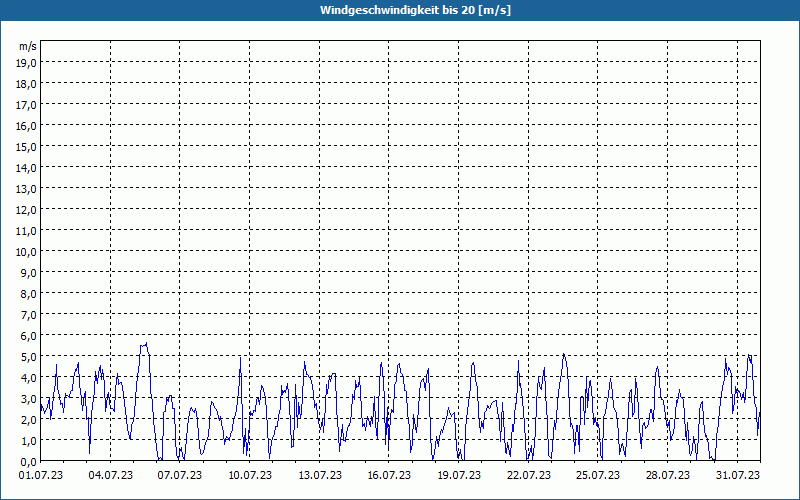Click the y-axis label '10,0'
The height and width of the screenshot is (500, 800).
27,252
